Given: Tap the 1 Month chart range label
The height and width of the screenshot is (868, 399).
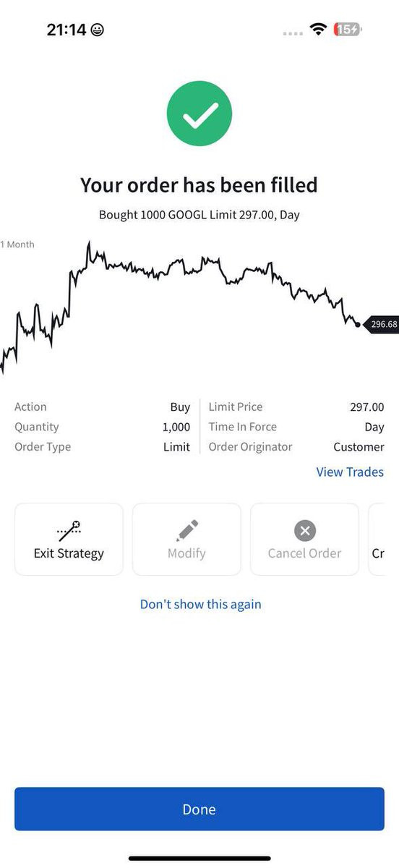Looking at the screenshot, I should click(x=17, y=244).
